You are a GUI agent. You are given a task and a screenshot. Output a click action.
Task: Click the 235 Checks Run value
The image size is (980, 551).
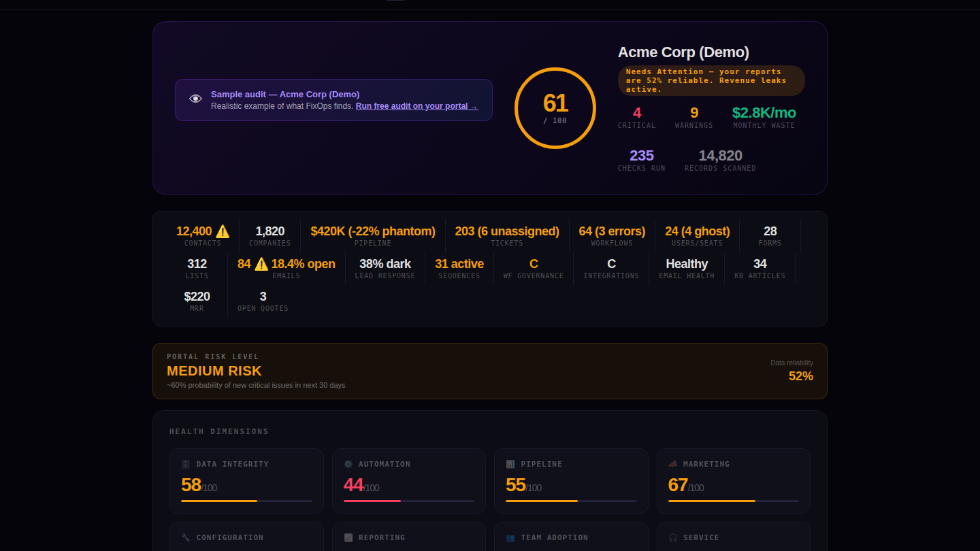coord(642,156)
